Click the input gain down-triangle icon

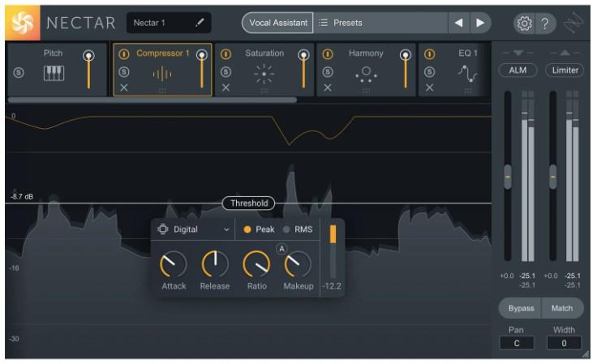[518, 53]
